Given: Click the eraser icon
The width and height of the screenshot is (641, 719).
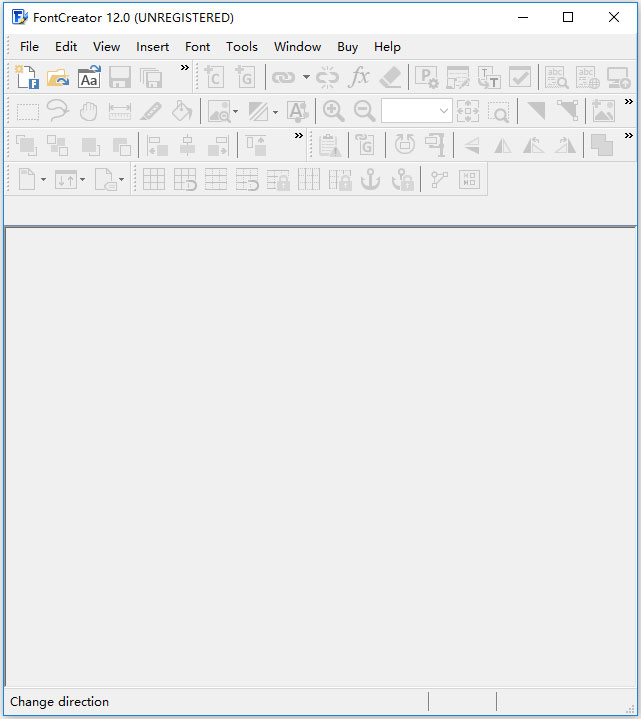Looking at the screenshot, I should 390,77.
